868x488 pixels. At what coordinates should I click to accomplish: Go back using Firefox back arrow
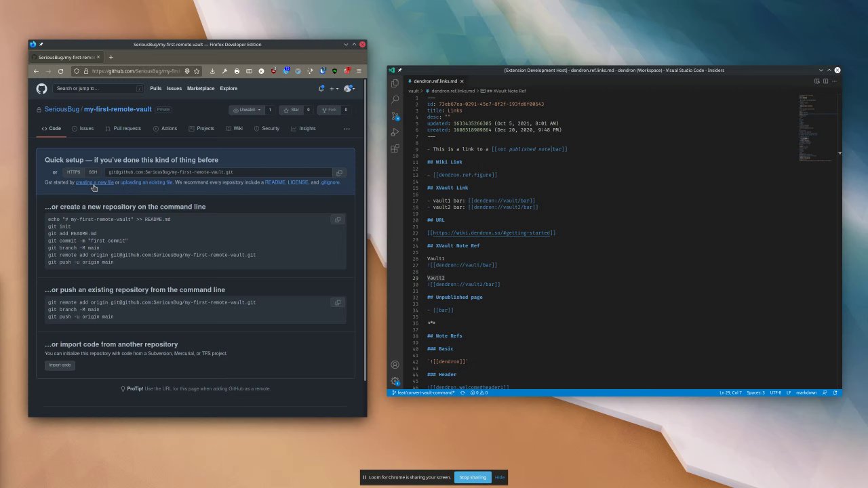36,71
